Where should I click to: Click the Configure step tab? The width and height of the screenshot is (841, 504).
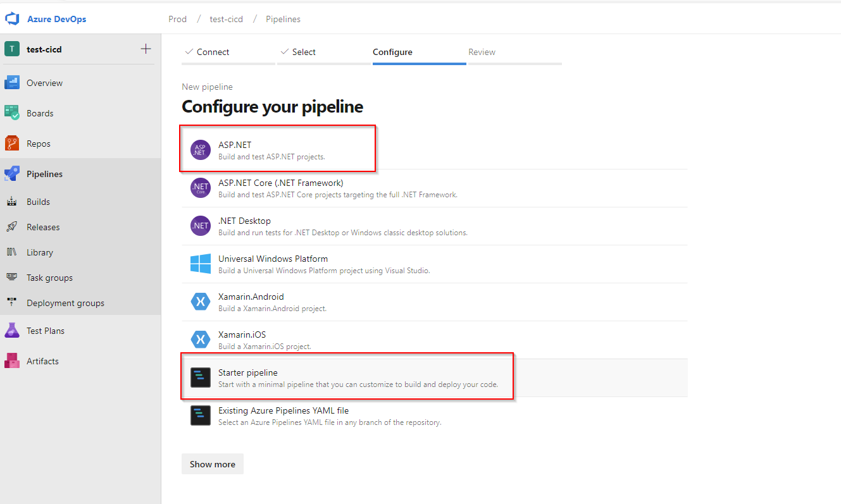point(420,52)
